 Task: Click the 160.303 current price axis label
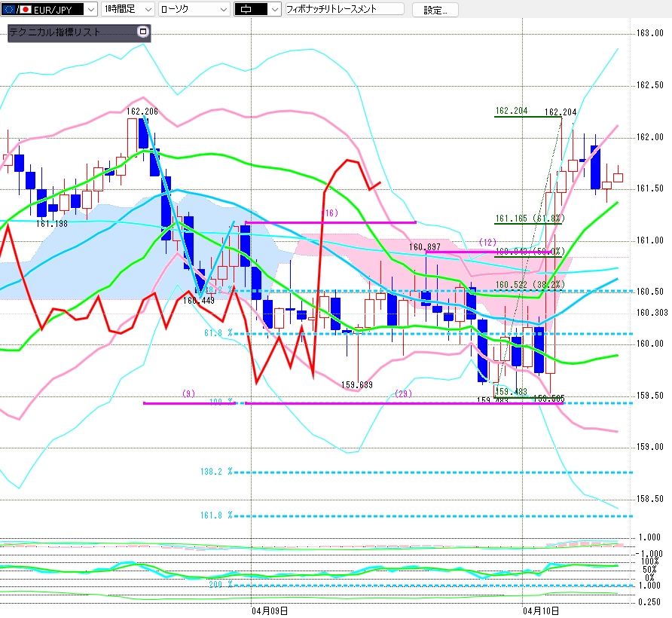click(x=652, y=313)
